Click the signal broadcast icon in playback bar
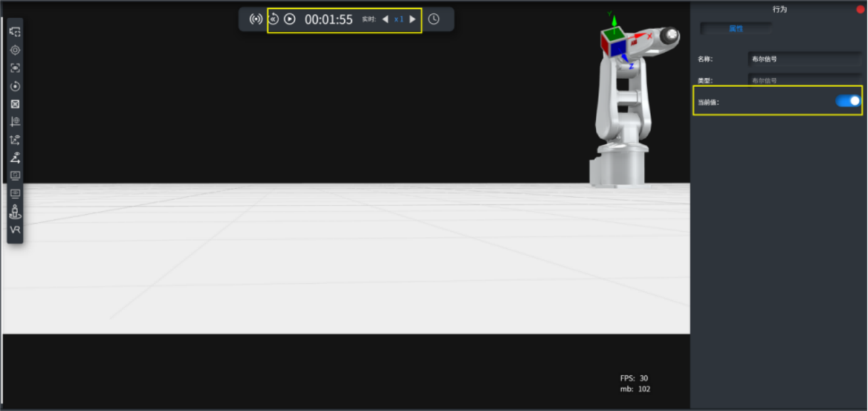 pyautogui.click(x=255, y=19)
